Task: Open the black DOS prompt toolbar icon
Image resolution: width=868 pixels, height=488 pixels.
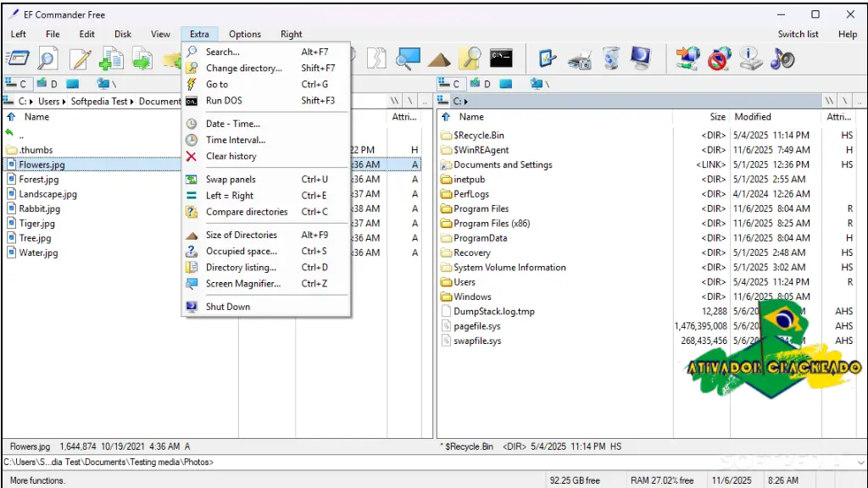Action: point(502,58)
